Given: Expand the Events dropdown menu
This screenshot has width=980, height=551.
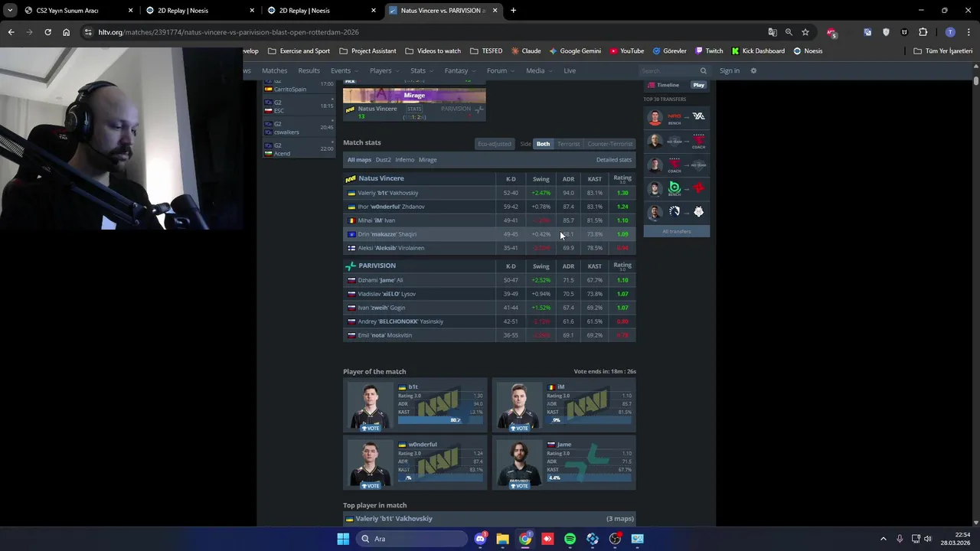Looking at the screenshot, I should click(x=345, y=70).
